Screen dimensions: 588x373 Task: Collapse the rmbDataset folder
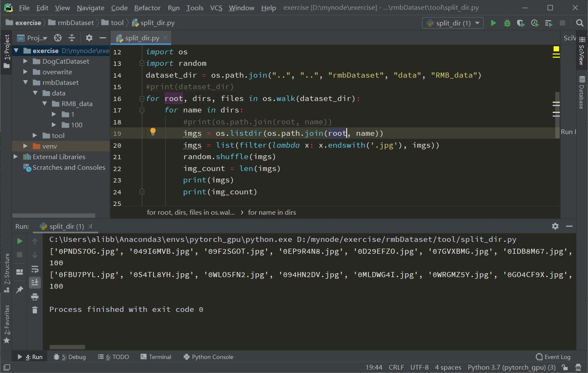click(25, 82)
